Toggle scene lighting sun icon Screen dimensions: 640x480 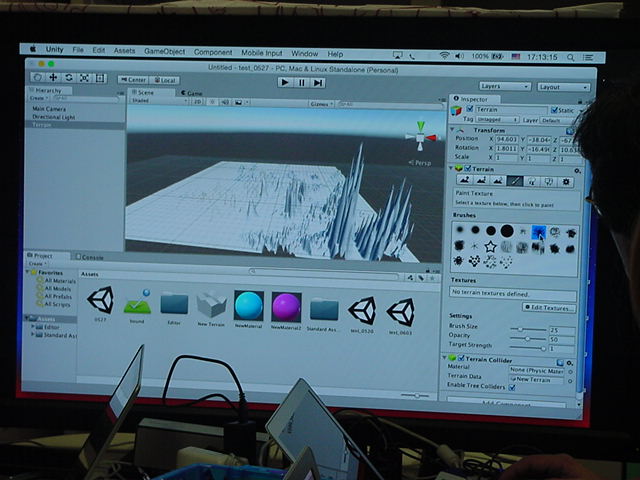pyautogui.click(x=212, y=102)
